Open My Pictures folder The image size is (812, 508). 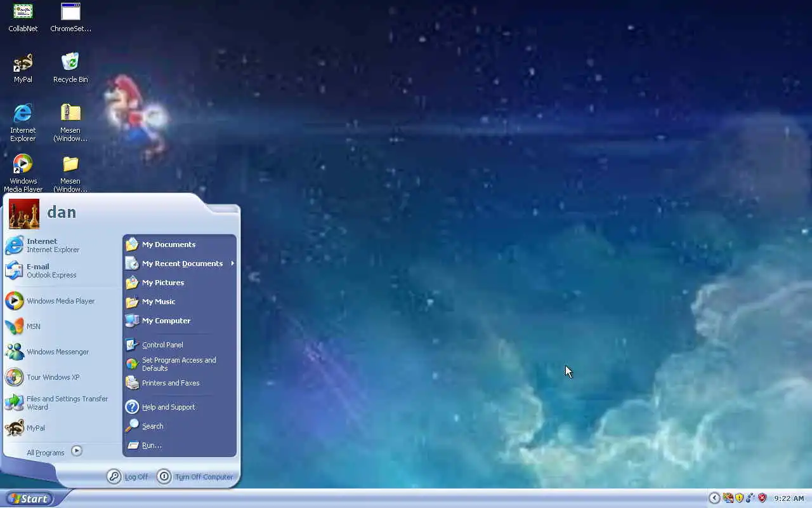(x=180, y=283)
